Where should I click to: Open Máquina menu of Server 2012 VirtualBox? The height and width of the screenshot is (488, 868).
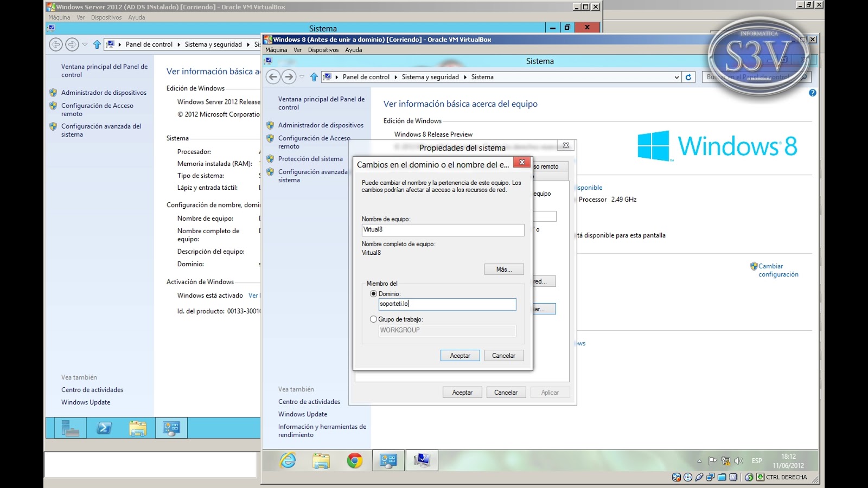59,17
